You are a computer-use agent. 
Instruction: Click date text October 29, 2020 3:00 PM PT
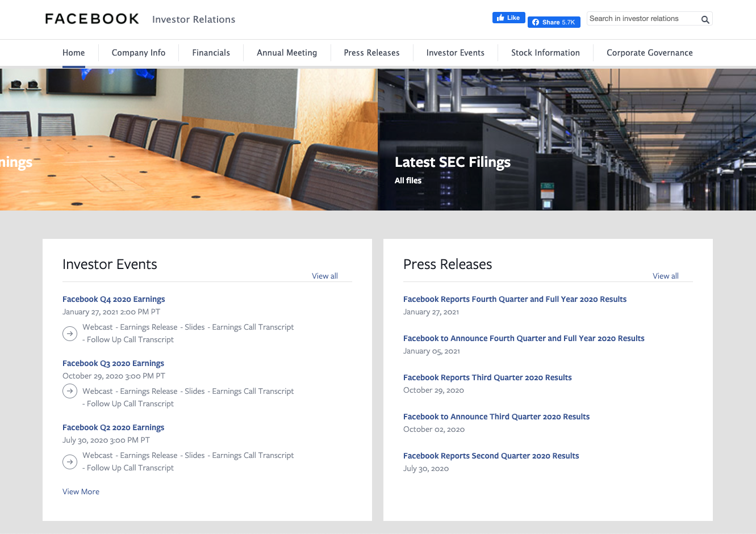pos(114,376)
